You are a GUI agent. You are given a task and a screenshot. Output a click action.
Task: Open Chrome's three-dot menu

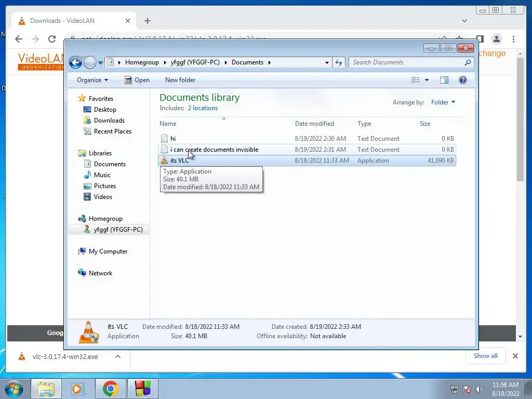pyautogui.click(x=514, y=39)
